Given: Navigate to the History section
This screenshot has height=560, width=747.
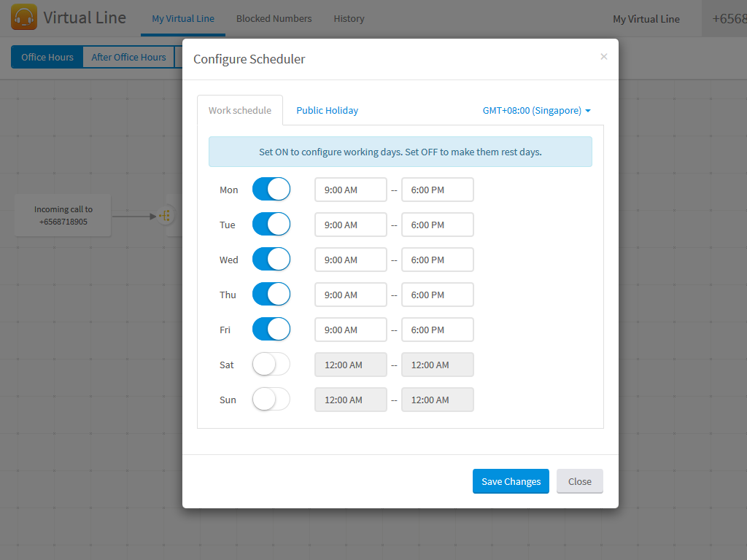Looking at the screenshot, I should tap(349, 18).
